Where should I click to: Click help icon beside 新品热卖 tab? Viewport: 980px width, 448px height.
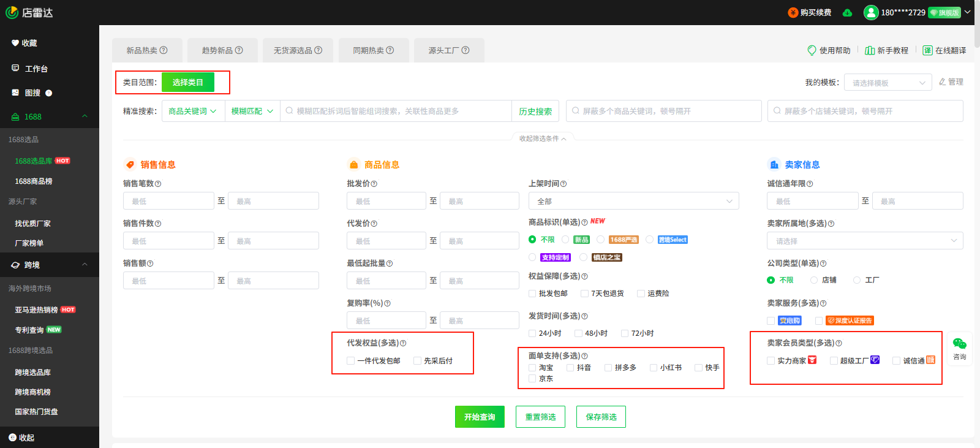tap(164, 50)
